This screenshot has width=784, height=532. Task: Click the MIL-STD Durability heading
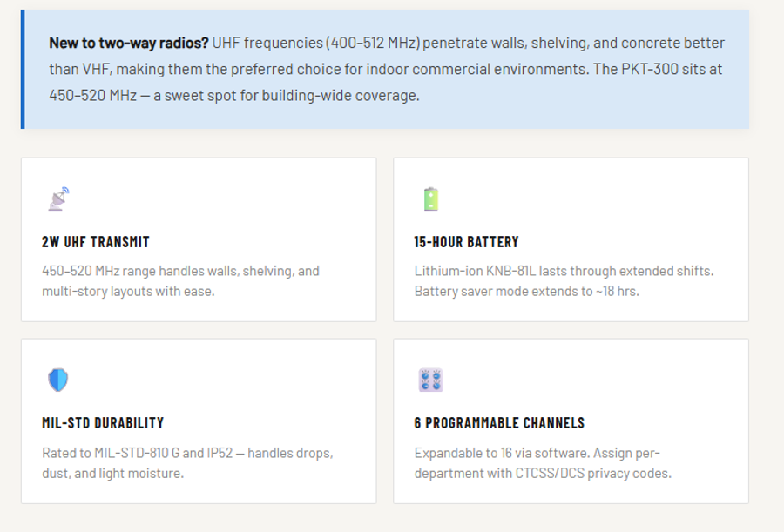click(103, 423)
